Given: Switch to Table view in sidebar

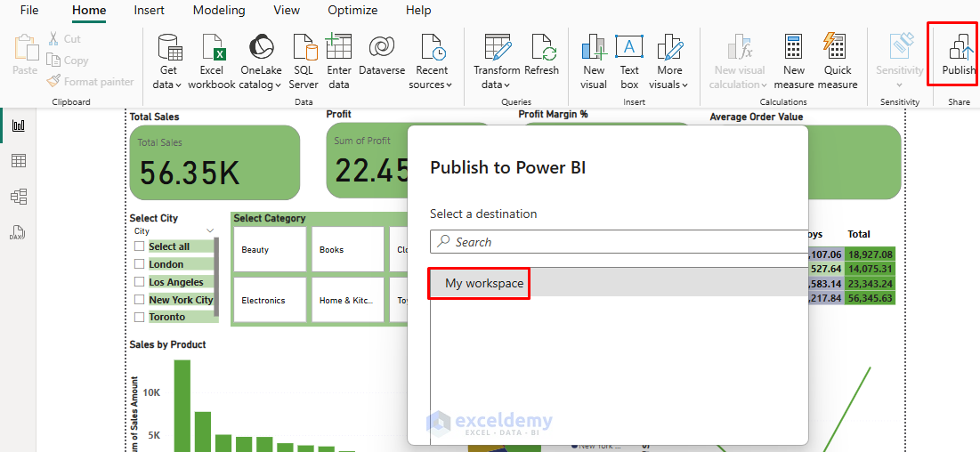Looking at the screenshot, I should [x=19, y=161].
